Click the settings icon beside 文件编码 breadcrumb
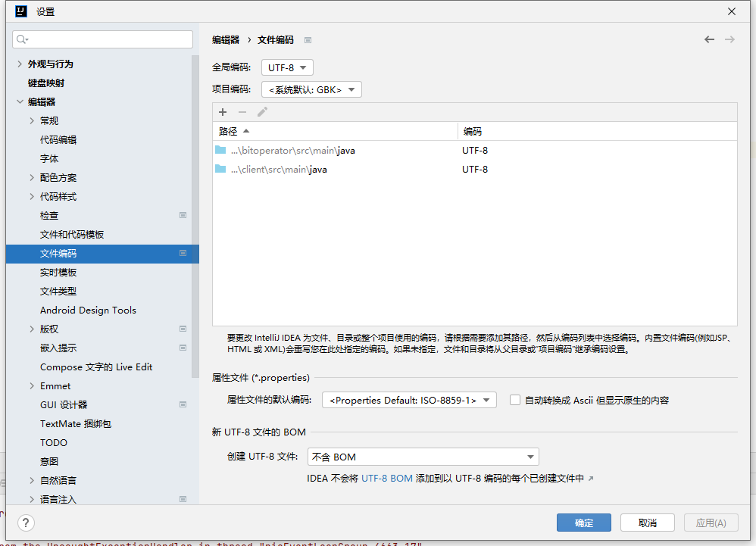756x546 pixels. (308, 39)
